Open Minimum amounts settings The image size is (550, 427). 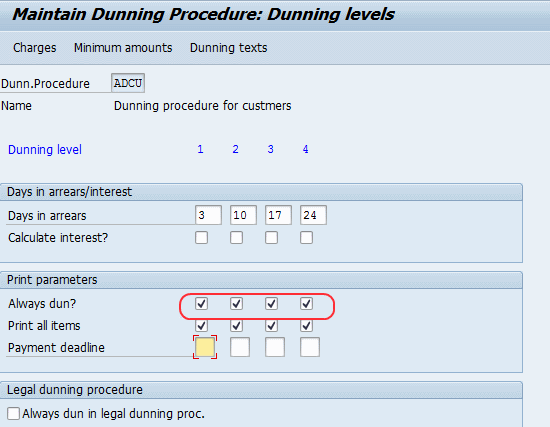(123, 48)
